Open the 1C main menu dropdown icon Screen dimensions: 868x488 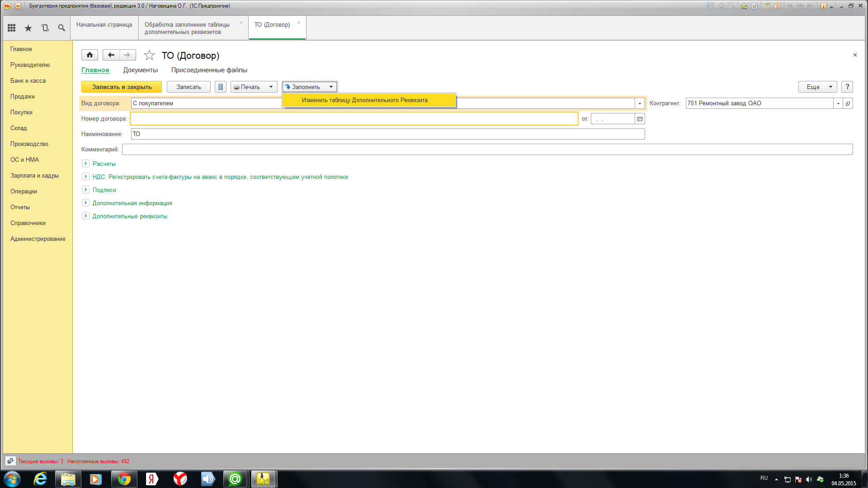[18, 6]
